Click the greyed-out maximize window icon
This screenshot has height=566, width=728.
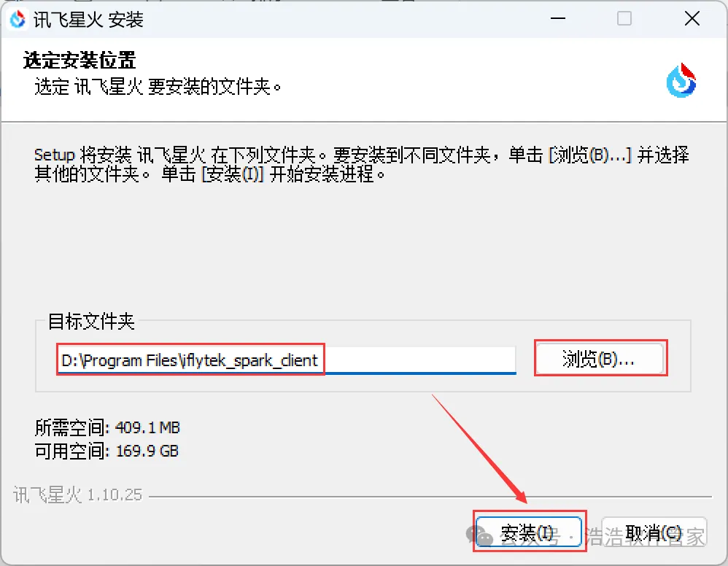(624, 18)
